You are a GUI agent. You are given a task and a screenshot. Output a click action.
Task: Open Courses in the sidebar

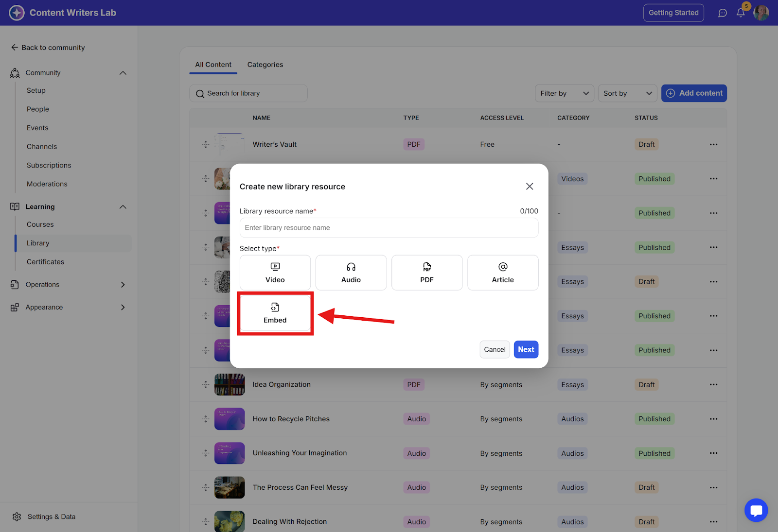tap(40, 224)
